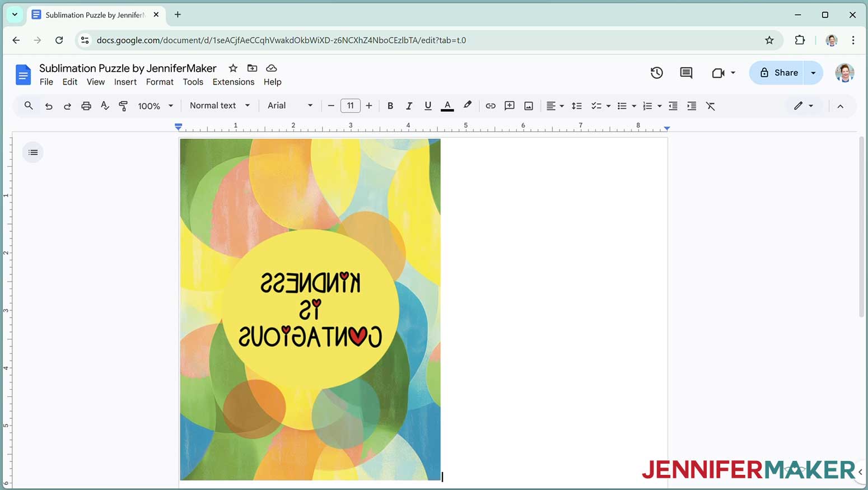Open the File menu

coord(46,82)
